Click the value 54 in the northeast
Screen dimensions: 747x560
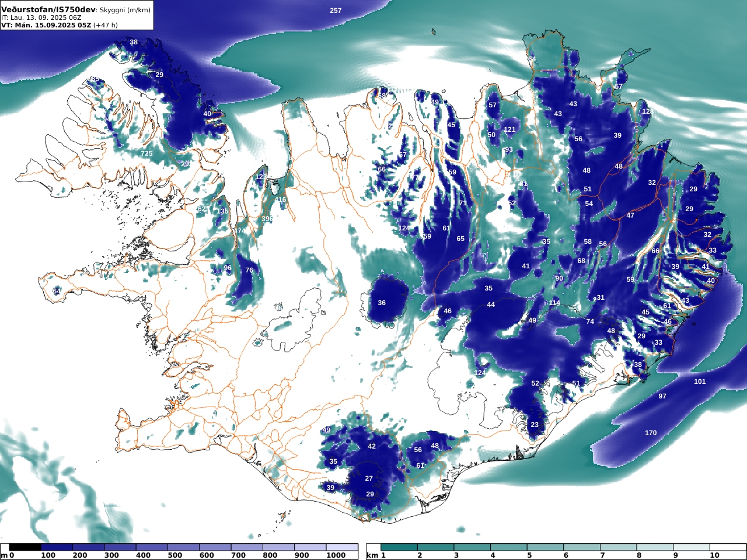point(589,204)
